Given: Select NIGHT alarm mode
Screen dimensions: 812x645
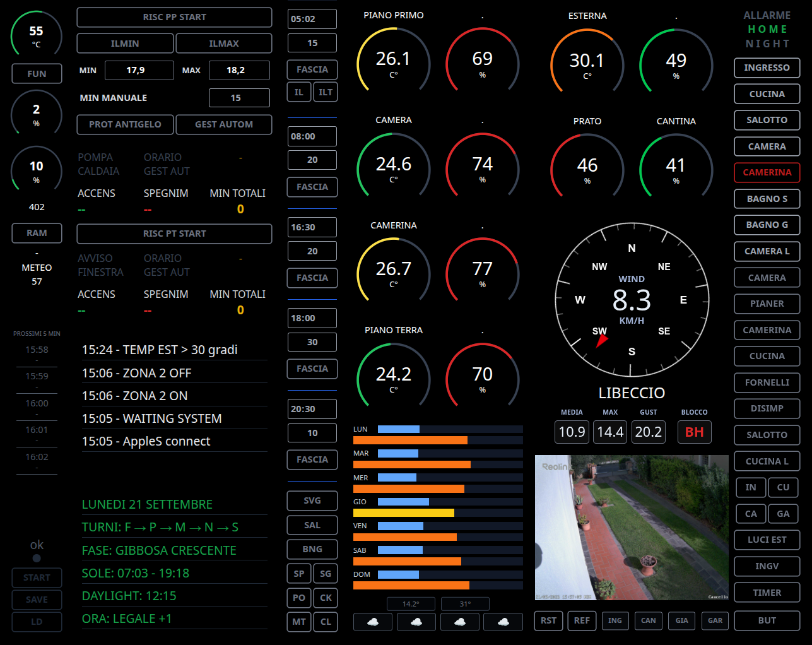Looking at the screenshot, I should [767, 44].
